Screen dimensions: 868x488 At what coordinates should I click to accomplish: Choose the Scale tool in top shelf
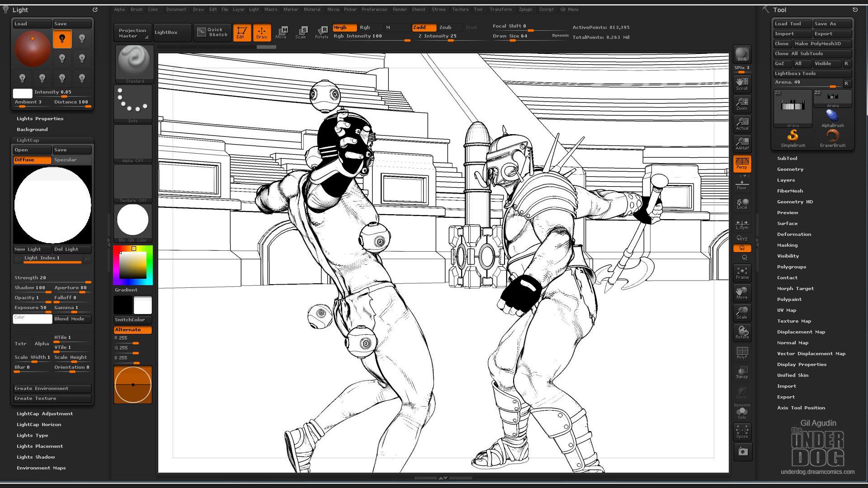(301, 32)
